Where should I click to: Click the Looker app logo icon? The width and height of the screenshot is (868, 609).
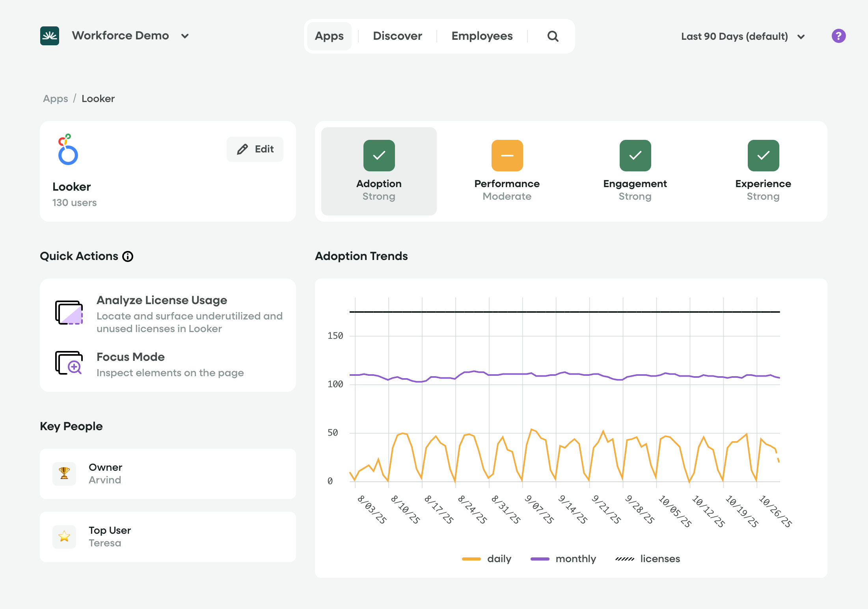[68, 150]
